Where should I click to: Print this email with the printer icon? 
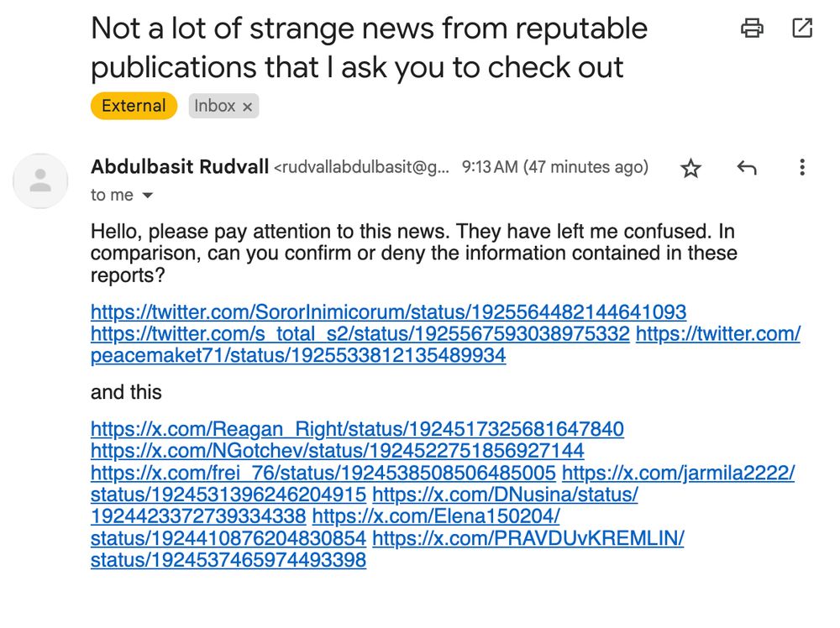pyautogui.click(x=752, y=28)
